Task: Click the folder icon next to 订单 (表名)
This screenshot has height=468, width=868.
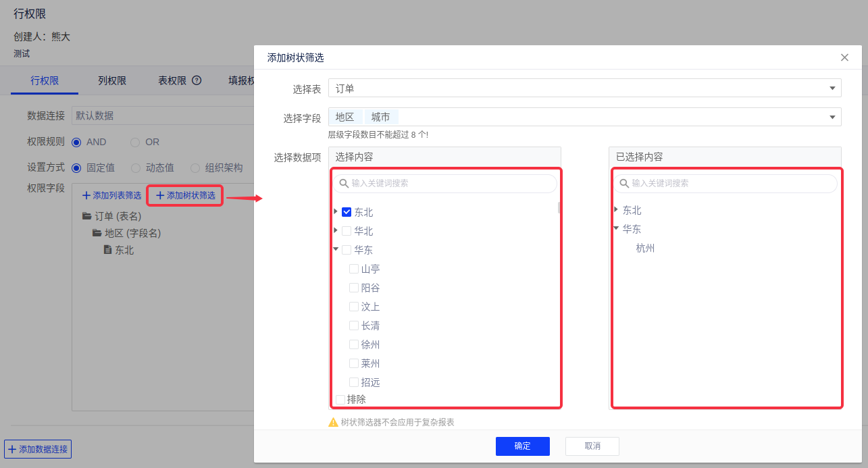Action: click(86, 216)
